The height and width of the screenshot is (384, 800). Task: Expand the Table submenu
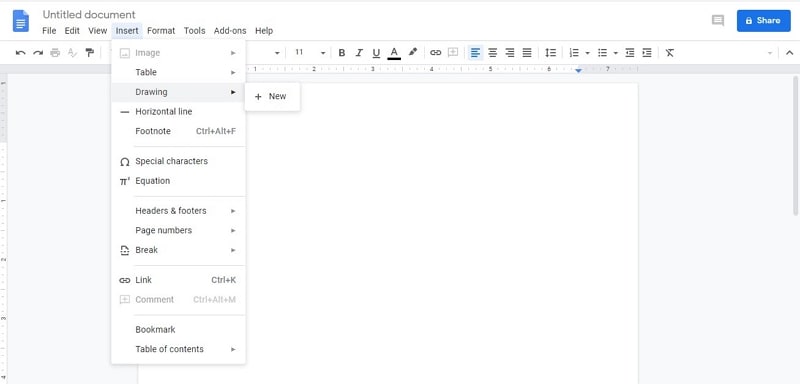point(179,72)
